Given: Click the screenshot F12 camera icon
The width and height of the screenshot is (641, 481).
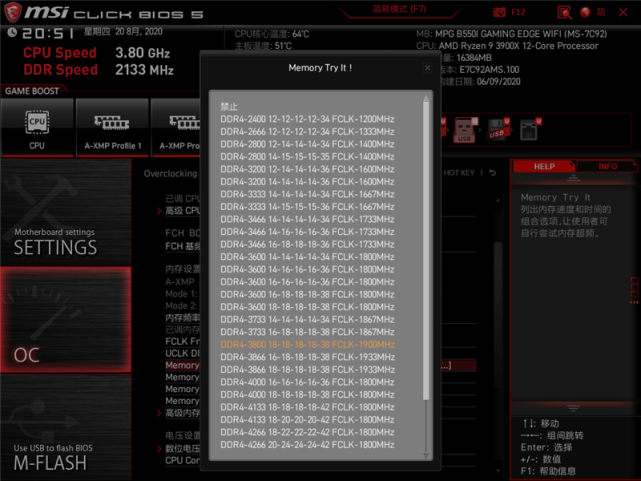Looking at the screenshot, I should 499,12.
